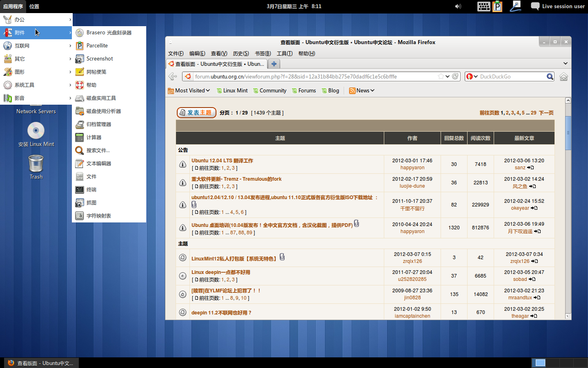Click 位置 places menu in top panel

(x=34, y=6)
